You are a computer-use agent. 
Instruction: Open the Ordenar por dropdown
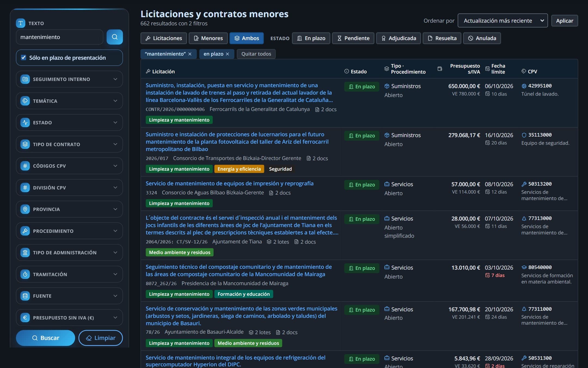pyautogui.click(x=503, y=21)
